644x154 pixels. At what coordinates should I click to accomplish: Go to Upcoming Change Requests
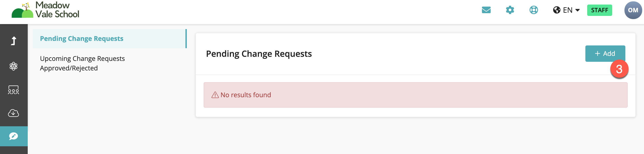pyautogui.click(x=82, y=59)
